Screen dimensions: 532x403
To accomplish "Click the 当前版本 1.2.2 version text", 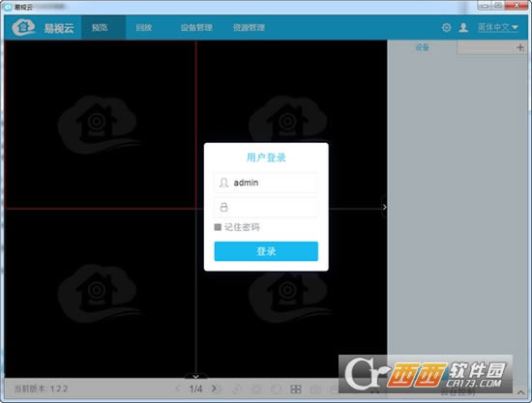I will point(41,389).
